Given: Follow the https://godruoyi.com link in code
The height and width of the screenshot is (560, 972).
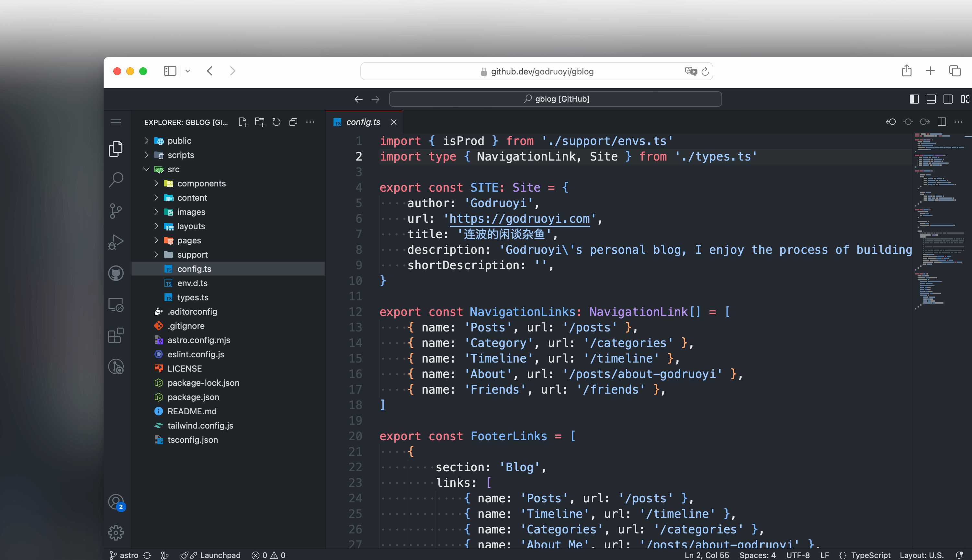Looking at the screenshot, I should 519,218.
